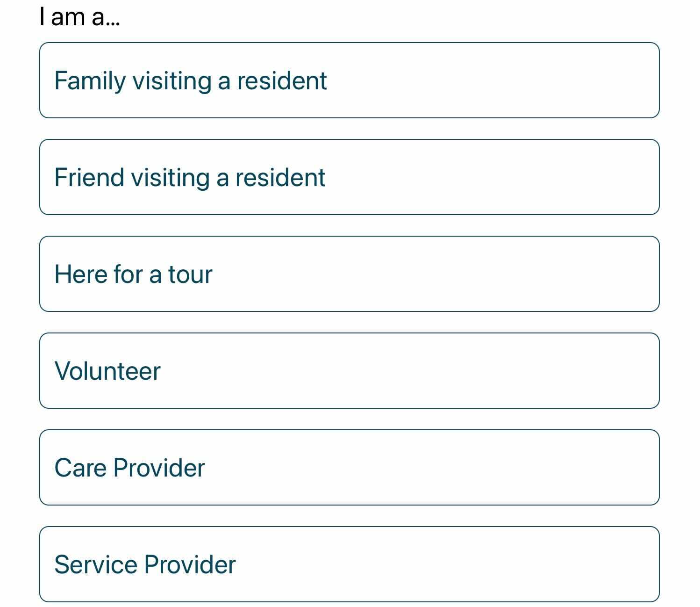Choose the Care Provider option
The width and height of the screenshot is (700, 607).
click(x=350, y=468)
